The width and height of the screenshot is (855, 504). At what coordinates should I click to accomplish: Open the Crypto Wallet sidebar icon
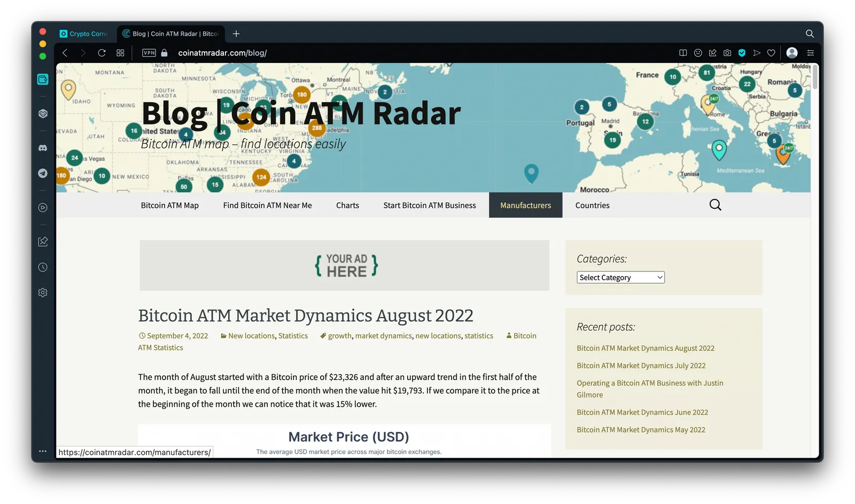pyautogui.click(x=43, y=79)
